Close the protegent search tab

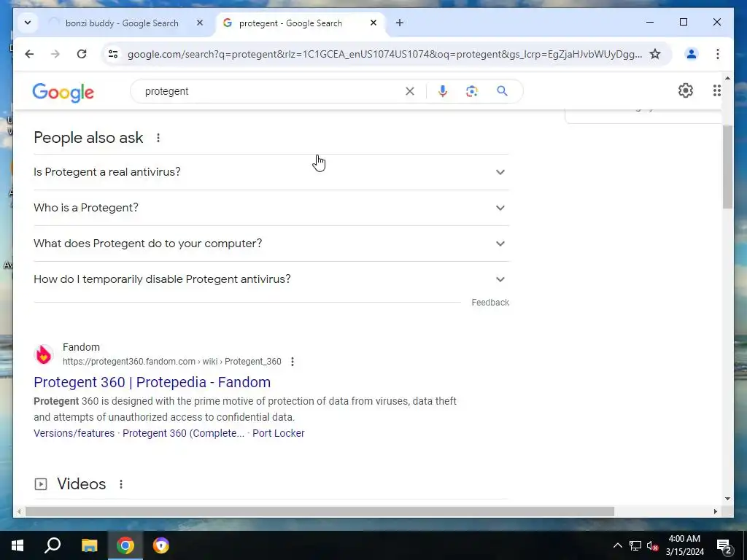tap(373, 23)
